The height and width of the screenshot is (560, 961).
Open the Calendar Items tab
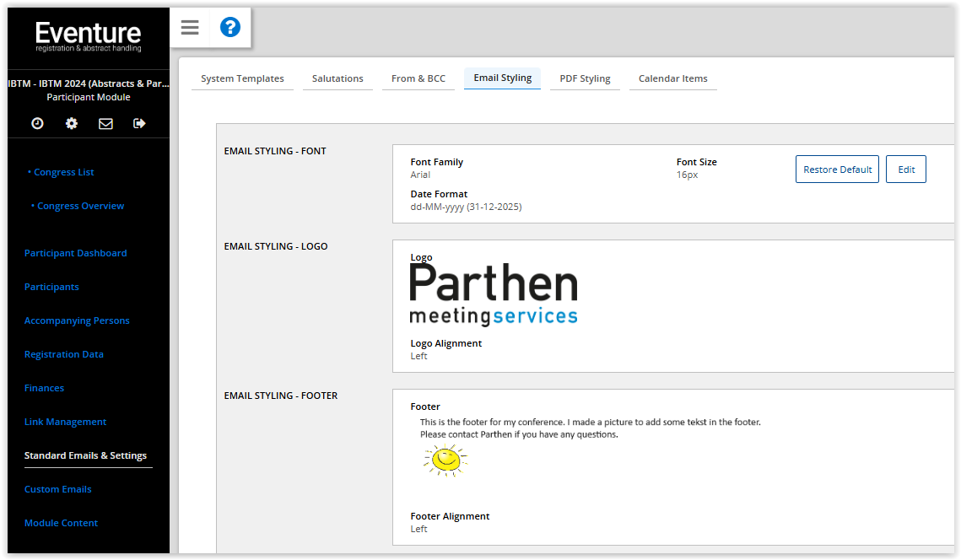coord(673,78)
